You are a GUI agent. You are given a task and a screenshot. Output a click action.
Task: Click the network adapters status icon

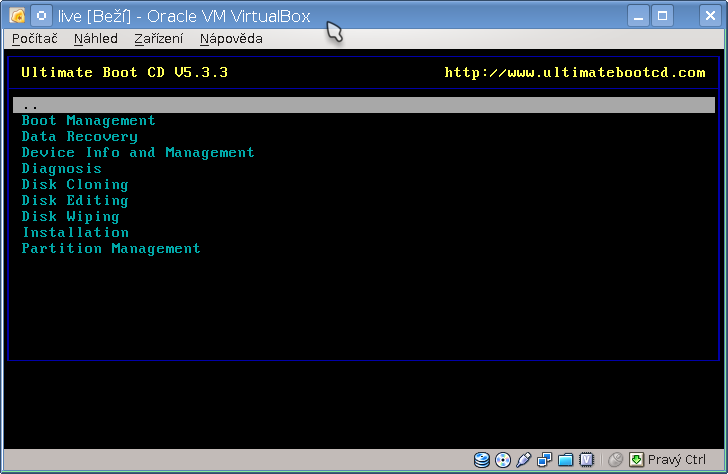pyautogui.click(x=544, y=460)
